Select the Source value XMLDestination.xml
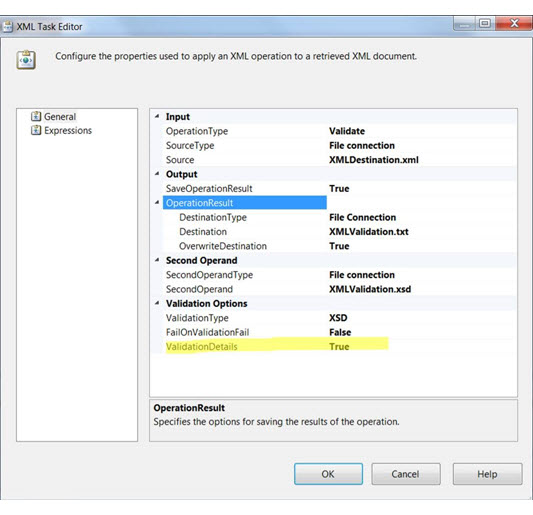Viewport: 533px width, 515px height. 374,160
